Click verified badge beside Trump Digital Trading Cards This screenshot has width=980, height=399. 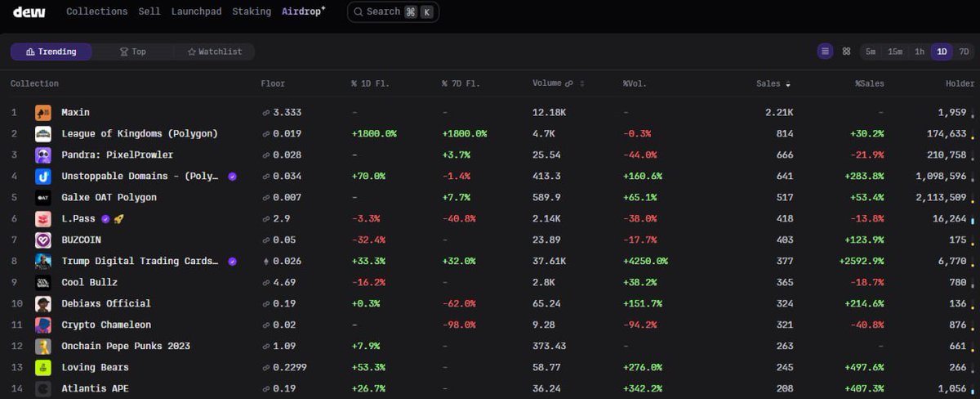click(x=233, y=262)
